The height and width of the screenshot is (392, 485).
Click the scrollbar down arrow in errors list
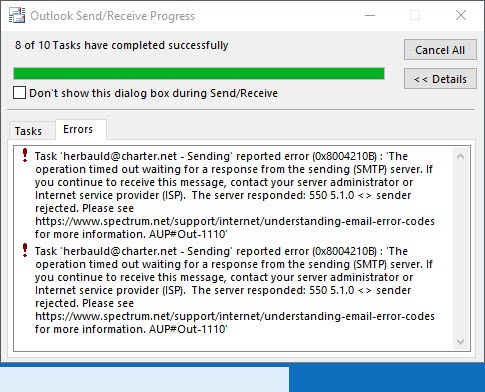460,342
